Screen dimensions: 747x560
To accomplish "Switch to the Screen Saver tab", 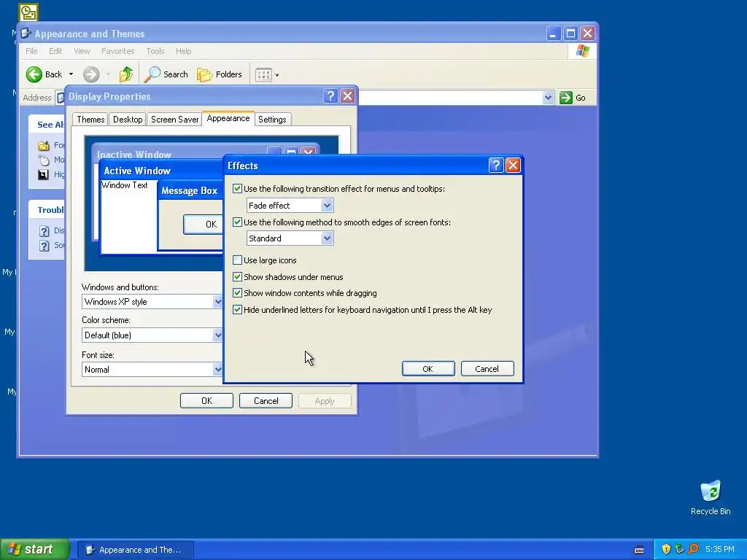I will click(x=174, y=120).
